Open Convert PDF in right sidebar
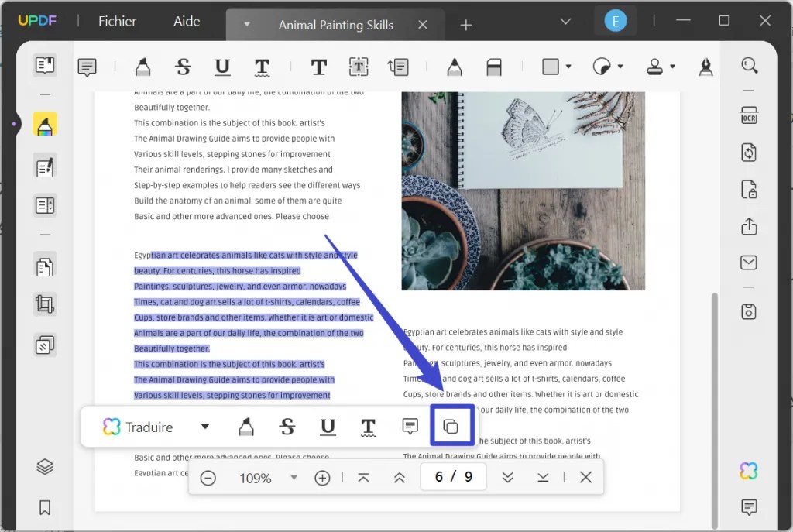 749,153
